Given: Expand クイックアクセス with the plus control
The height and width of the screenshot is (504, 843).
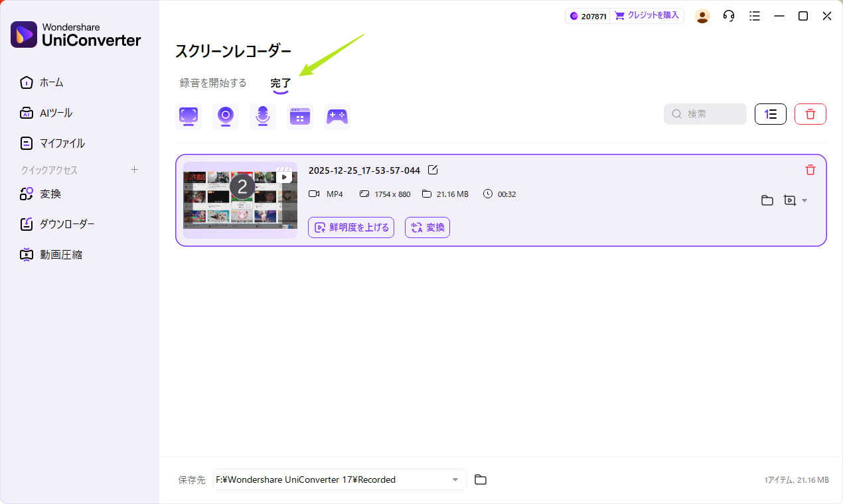Looking at the screenshot, I should pyautogui.click(x=134, y=170).
